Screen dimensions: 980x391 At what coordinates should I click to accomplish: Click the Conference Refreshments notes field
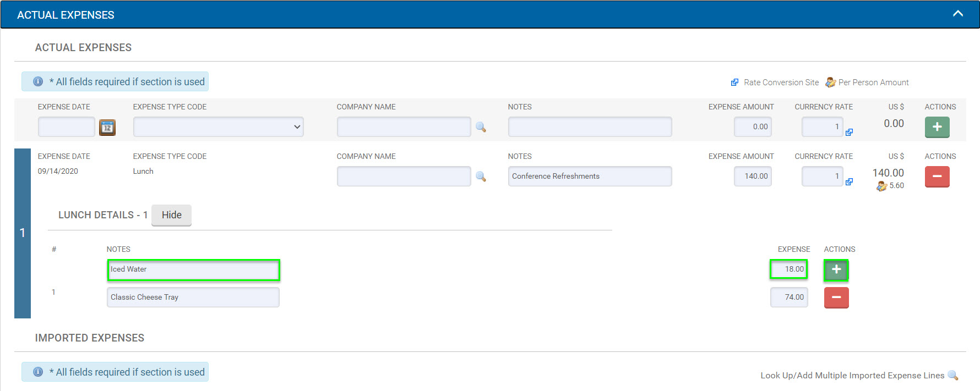589,177
